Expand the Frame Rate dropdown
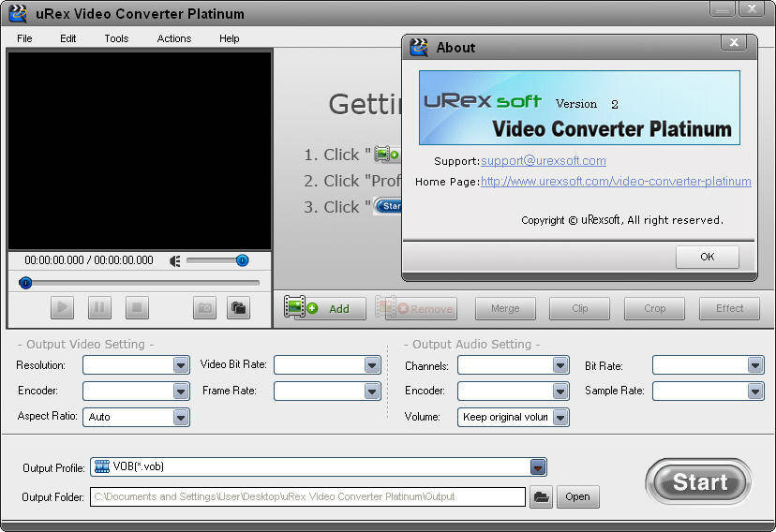776x532 pixels. click(372, 392)
